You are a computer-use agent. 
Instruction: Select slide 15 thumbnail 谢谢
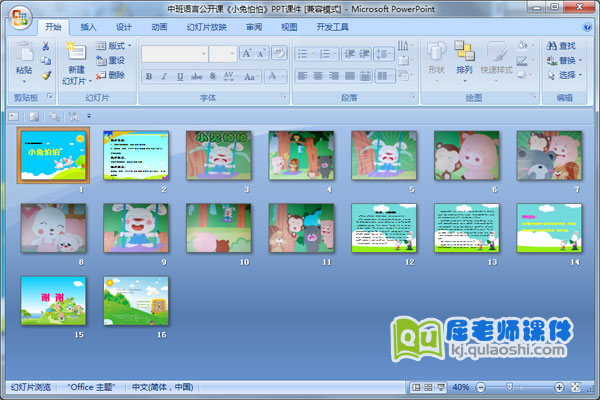tap(53, 301)
